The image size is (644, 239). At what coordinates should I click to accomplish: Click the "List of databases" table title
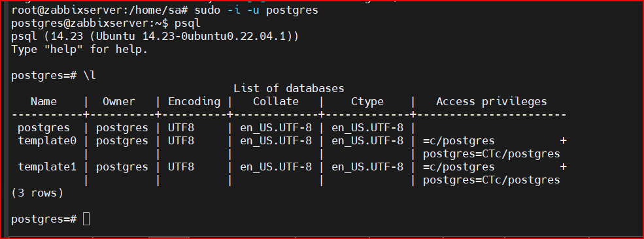click(x=289, y=89)
